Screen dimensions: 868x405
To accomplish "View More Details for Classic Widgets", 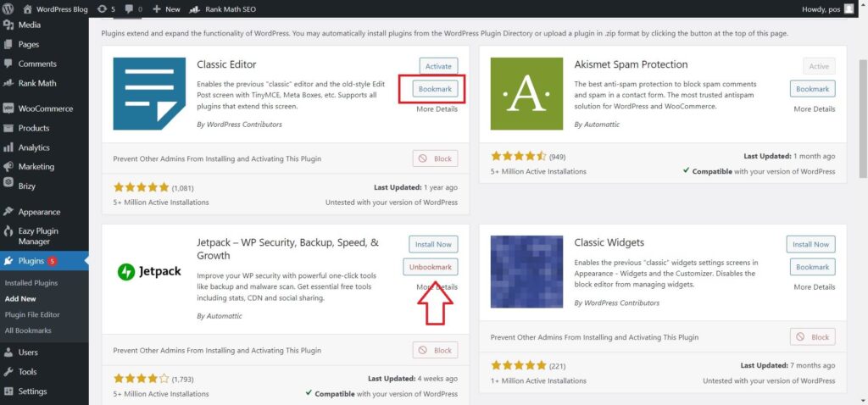I will point(815,287).
